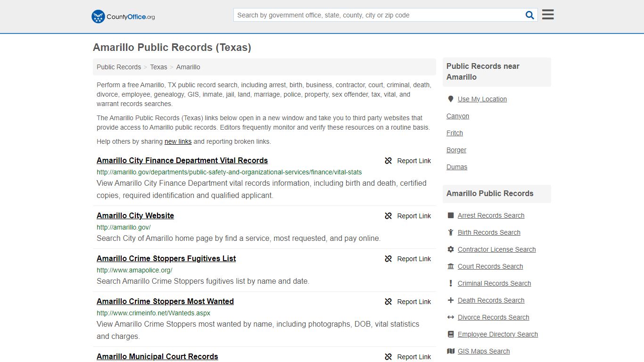Click the amapolice.org URL
The height and width of the screenshot is (362, 644).
(134, 270)
